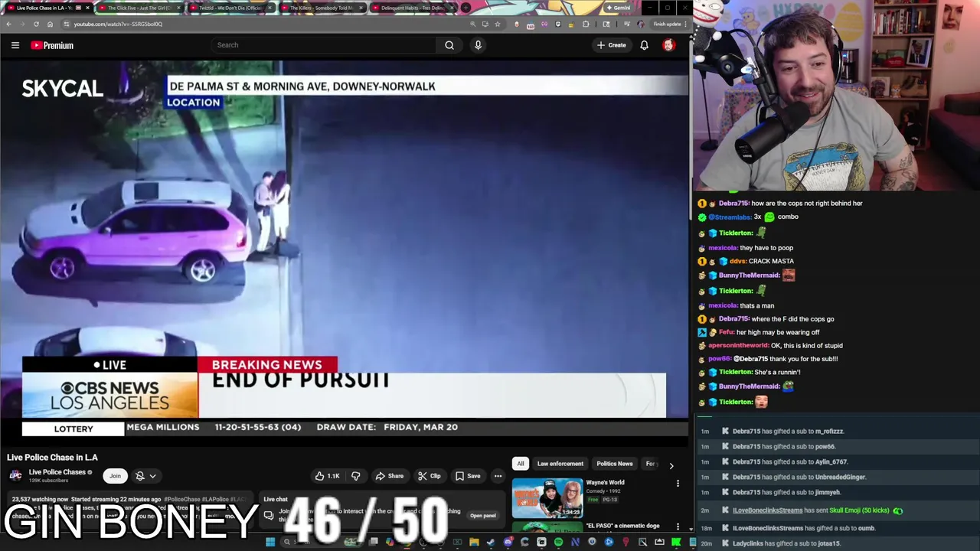Viewport: 980px width, 551px height.
Task: Click the YouTube search magnifier button
Action: click(449, 45)
